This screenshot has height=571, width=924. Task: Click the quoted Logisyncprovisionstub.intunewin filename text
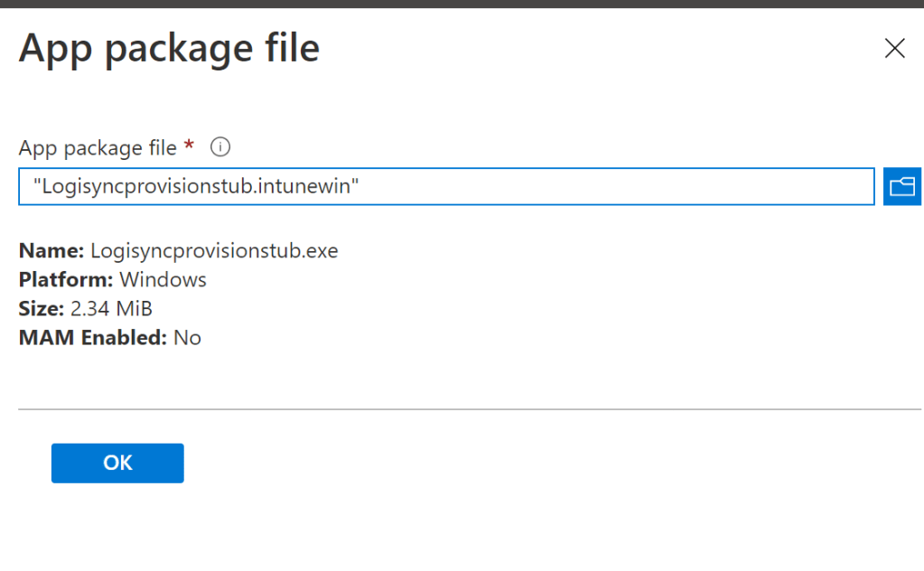[197, 187]
